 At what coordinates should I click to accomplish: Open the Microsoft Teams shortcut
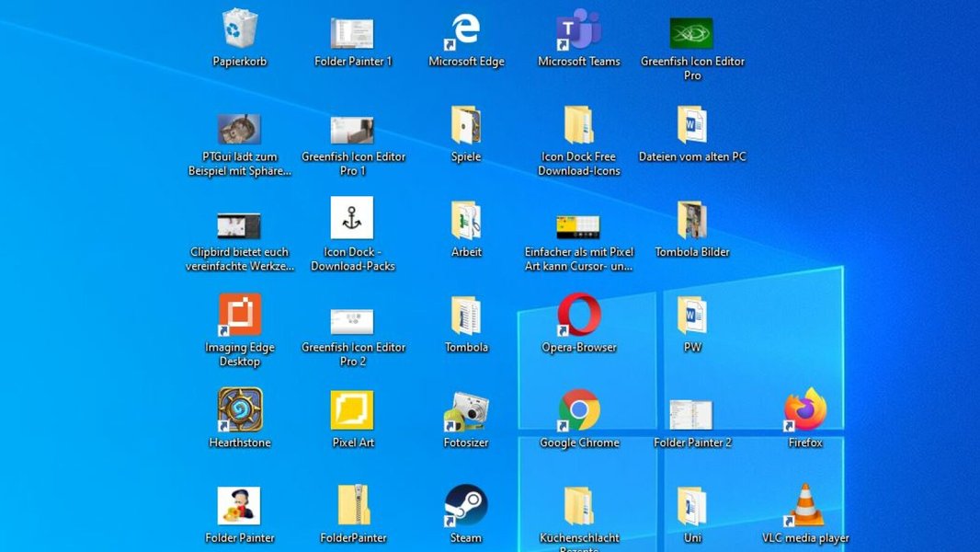(x=579, y=29)
